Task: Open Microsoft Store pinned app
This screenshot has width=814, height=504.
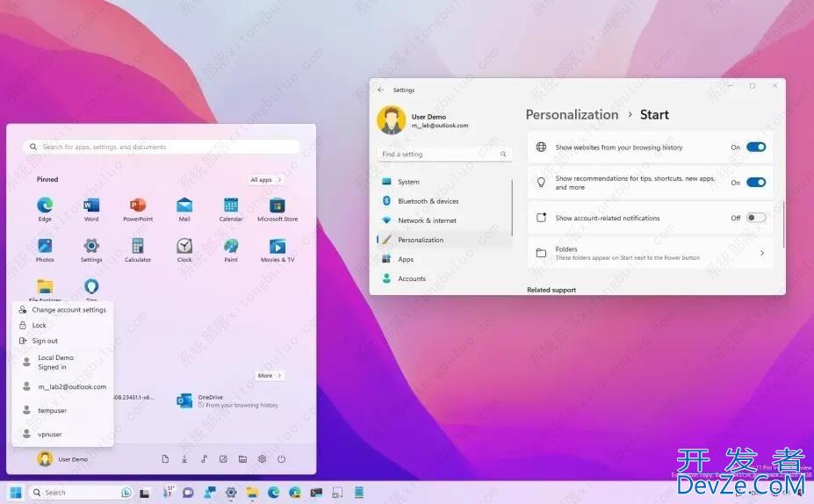Action: point(277,205)
